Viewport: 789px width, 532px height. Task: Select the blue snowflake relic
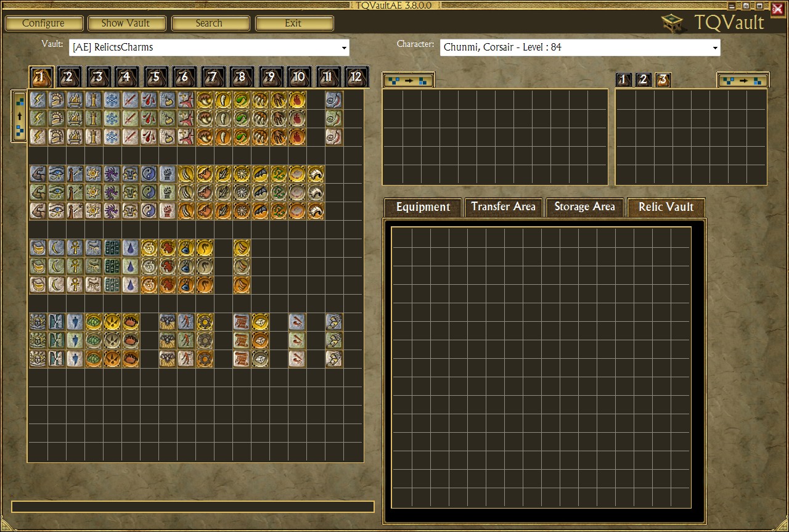[x=112, y=100]
